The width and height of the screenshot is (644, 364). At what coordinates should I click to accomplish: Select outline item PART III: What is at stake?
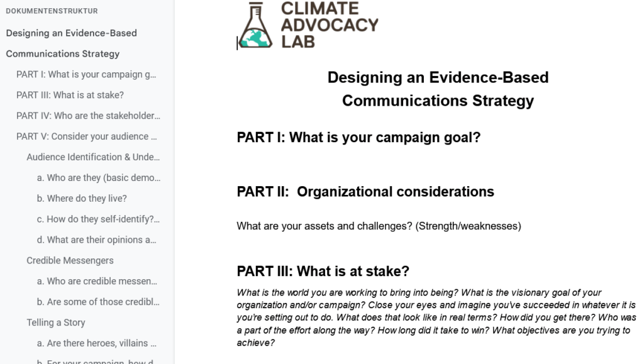click(x=70, y=95)
